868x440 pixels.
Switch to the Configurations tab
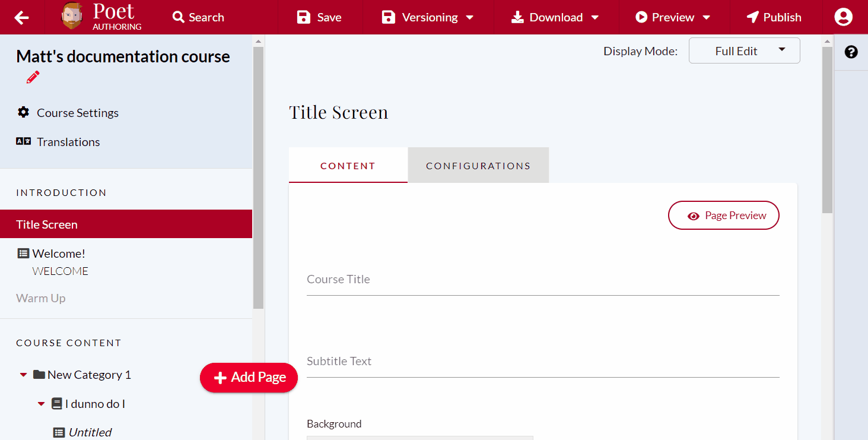478,165
